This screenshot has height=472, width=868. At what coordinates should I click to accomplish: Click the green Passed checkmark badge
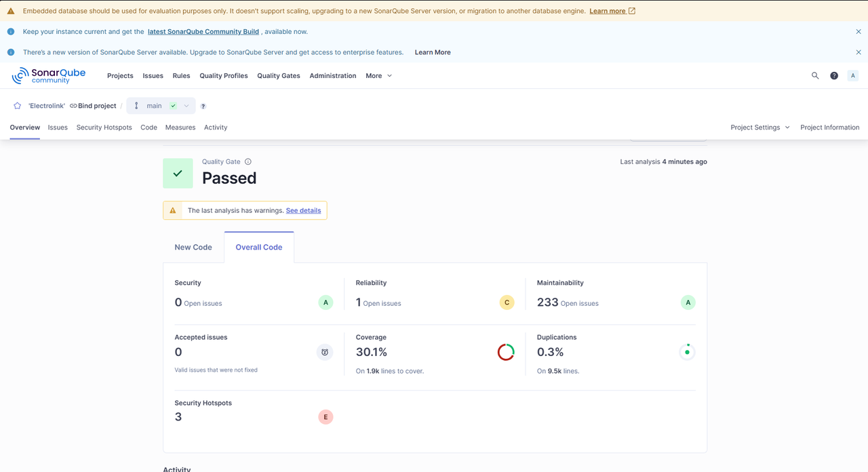point(178,174)
